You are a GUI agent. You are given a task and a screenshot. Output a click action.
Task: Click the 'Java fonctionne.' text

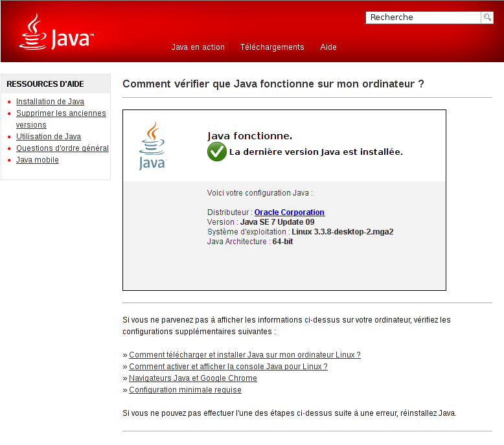coord(250,136)
